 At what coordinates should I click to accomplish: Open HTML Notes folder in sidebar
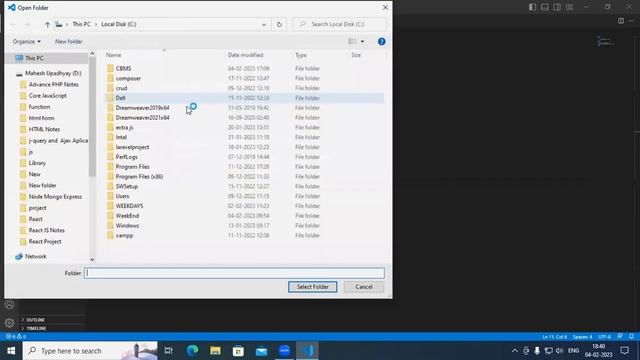pyautogui.click(x=44, y=129)
